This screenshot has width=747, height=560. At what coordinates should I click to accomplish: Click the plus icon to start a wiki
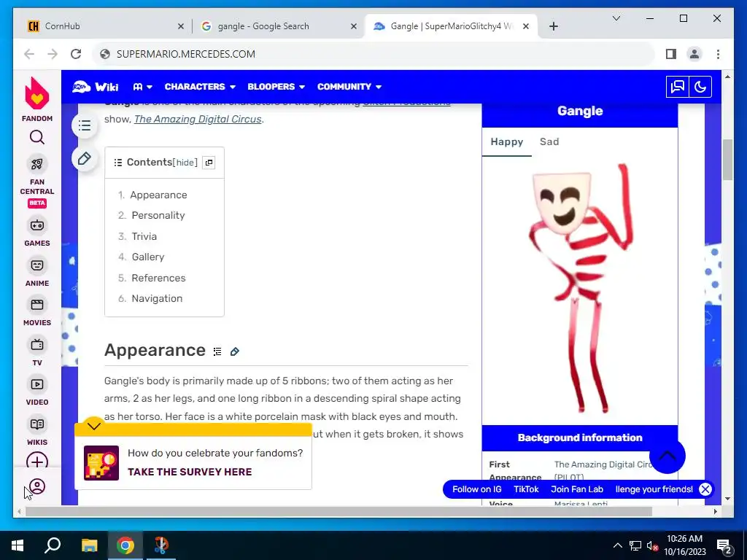36,461
